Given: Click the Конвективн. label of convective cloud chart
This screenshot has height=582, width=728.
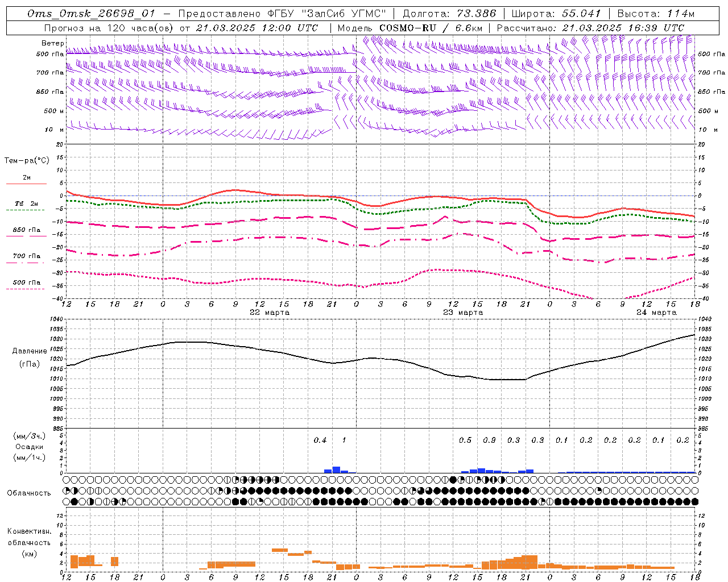Looking at the screenshot, I should (x=30, y=531).
